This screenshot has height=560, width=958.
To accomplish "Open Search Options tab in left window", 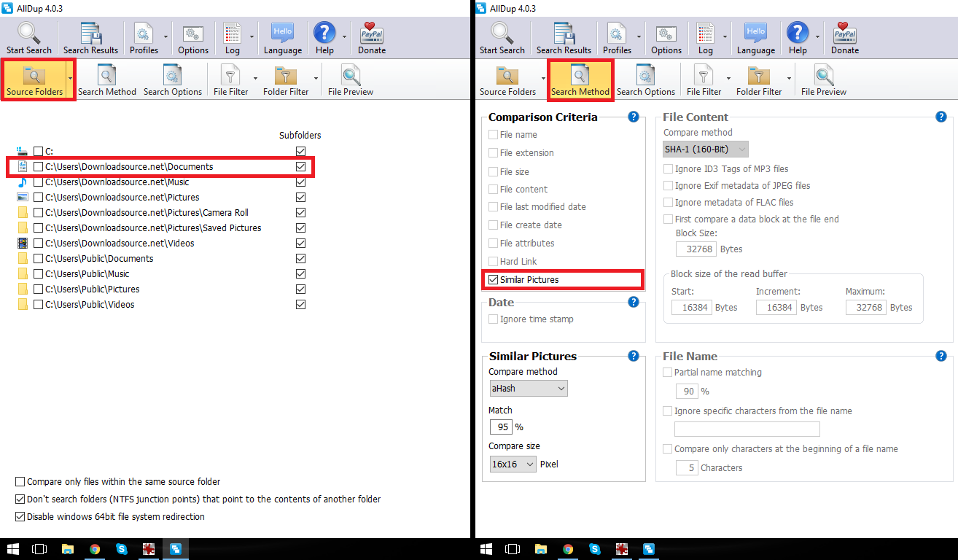I will (173, 80).
